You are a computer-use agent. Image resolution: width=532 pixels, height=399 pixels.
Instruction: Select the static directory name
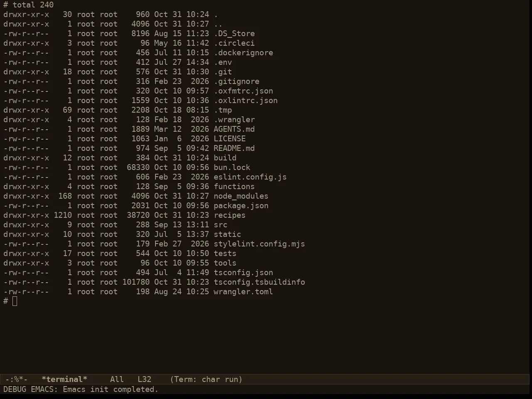click(227, 234)
